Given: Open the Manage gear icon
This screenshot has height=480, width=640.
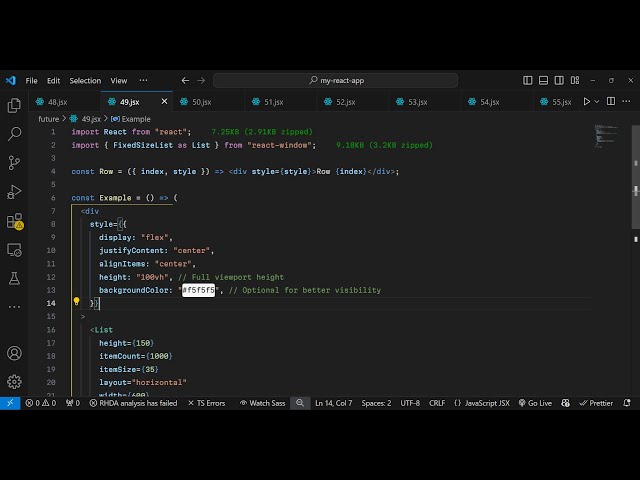Looking at the screenshot, I should [14, 381].
